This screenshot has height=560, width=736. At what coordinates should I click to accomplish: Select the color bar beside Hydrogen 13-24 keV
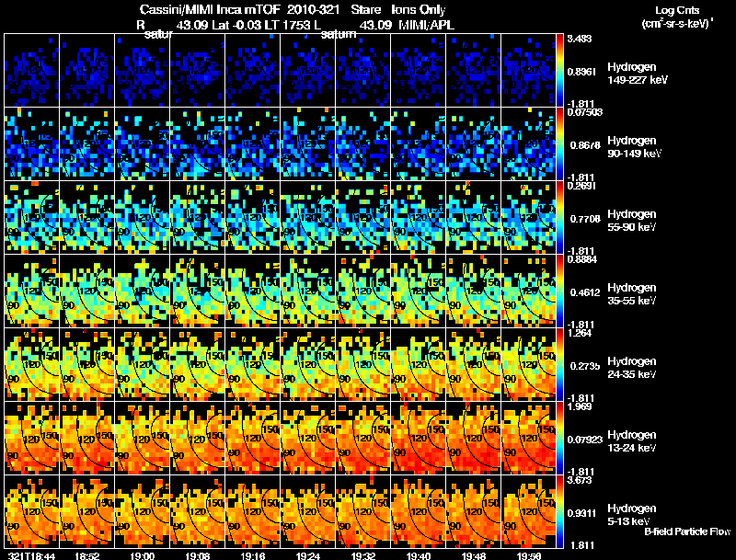click(x=559, y=438)
